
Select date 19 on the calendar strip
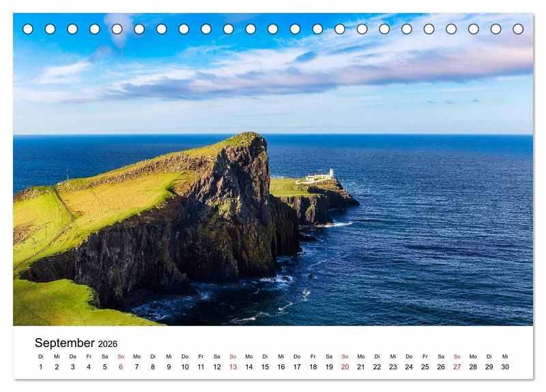(x=329, y=367)
